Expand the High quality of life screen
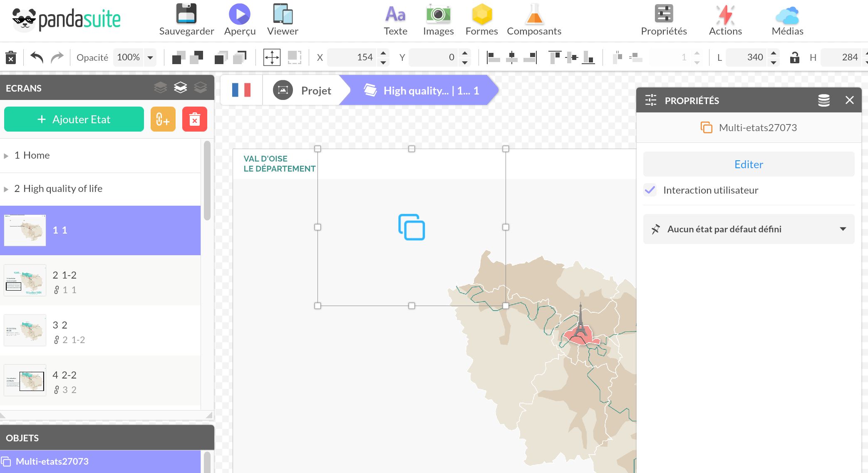 point(6,189)
